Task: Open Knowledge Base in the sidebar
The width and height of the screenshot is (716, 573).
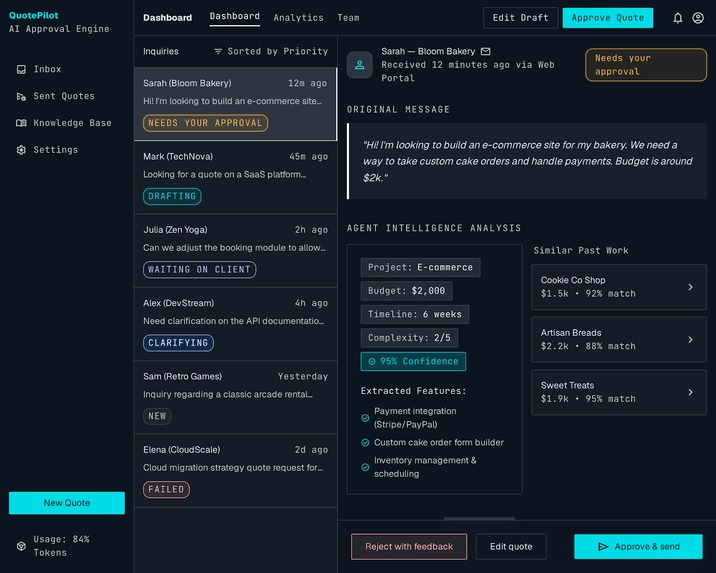Action: coord(64,123)
